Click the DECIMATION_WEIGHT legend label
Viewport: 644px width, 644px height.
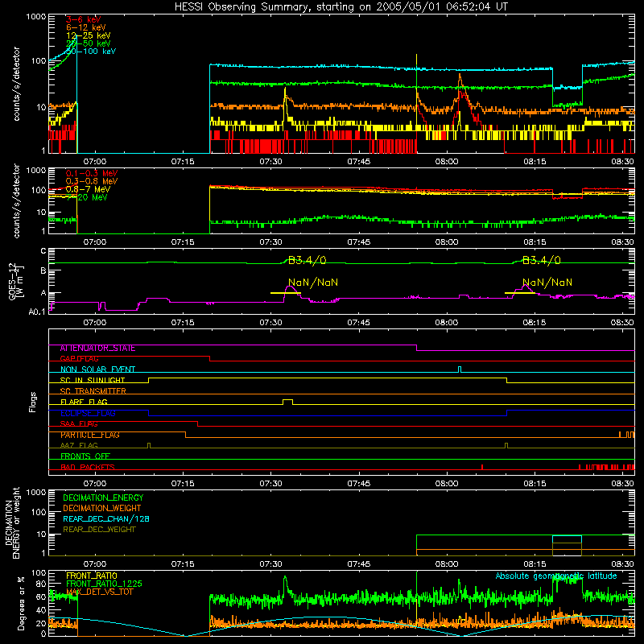pos(102,508)
